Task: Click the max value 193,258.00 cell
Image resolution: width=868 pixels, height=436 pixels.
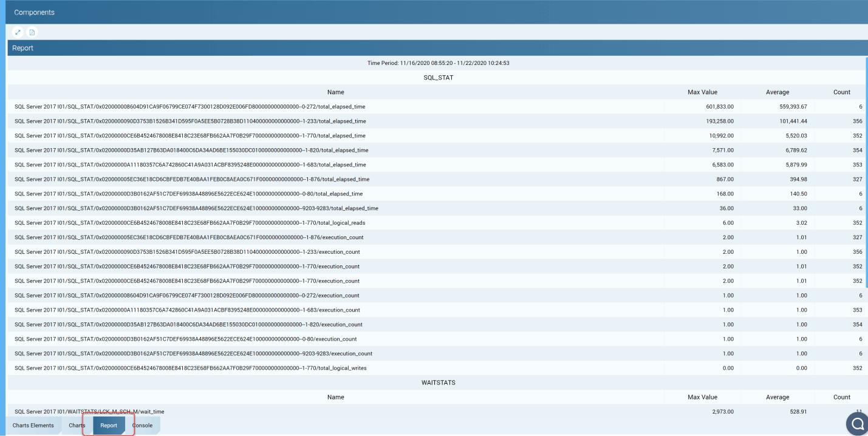Action: [719, 121]
